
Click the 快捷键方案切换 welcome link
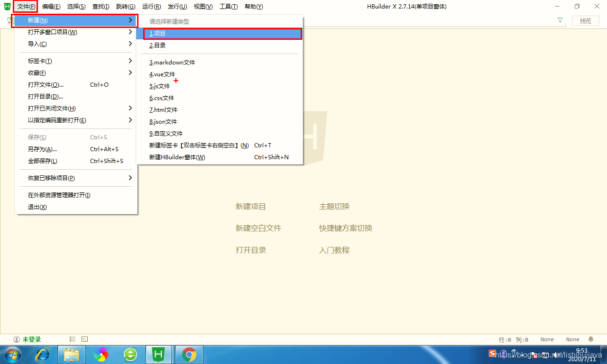[346, 228]
